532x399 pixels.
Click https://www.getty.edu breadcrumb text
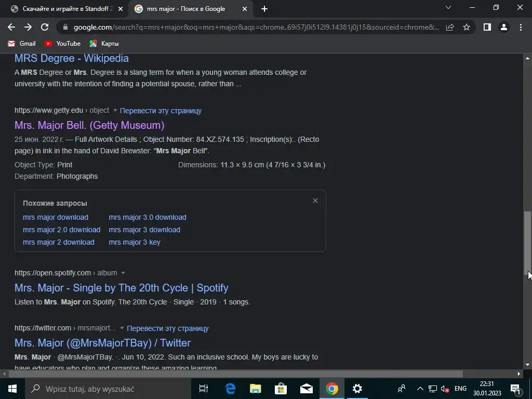(x=49, y=111)
